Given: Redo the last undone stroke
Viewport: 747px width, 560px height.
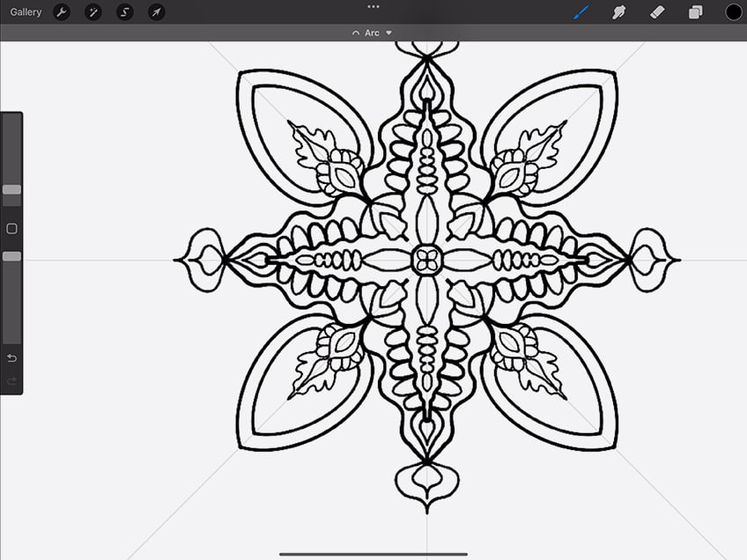Looking at the screenshot, I should [x=11, y=380].
